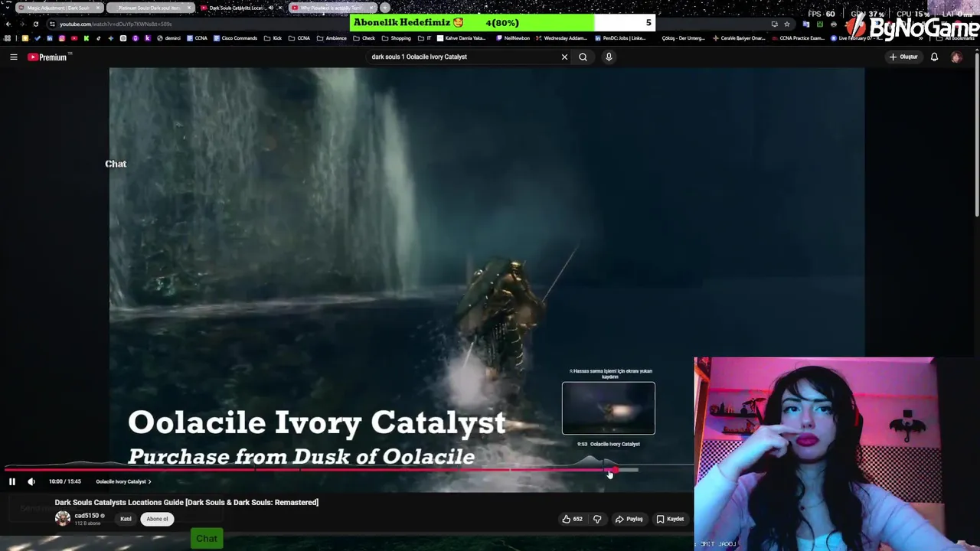This screenshot has width=980, height=551.
Task: Dislike the video with thumbs down
Action: (597, 519)
